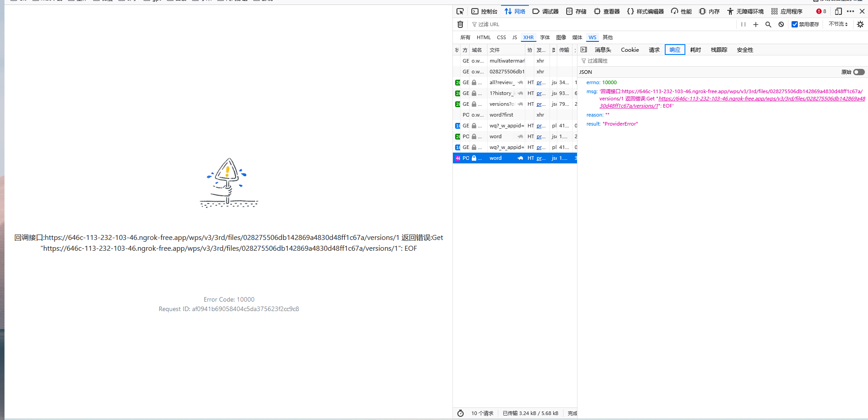Viewport: 868px width, 420px height.
Task: Sort by the 传输 column header
Action: (564, 50)
